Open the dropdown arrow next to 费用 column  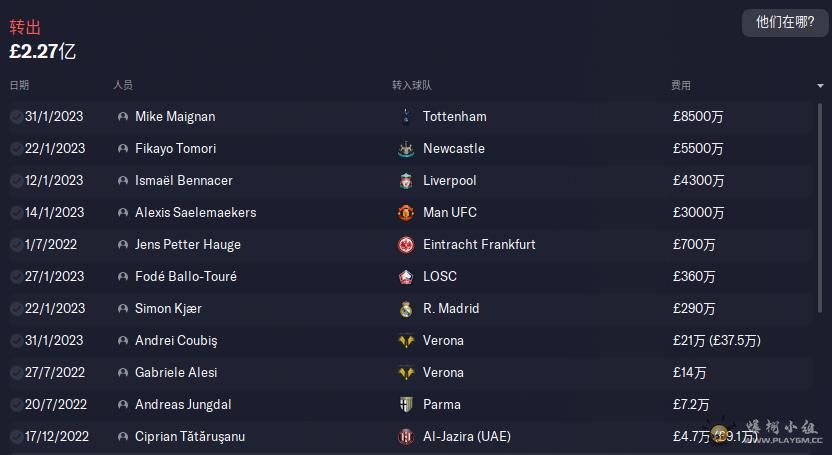pyautogui.click(x=820, y=85)
